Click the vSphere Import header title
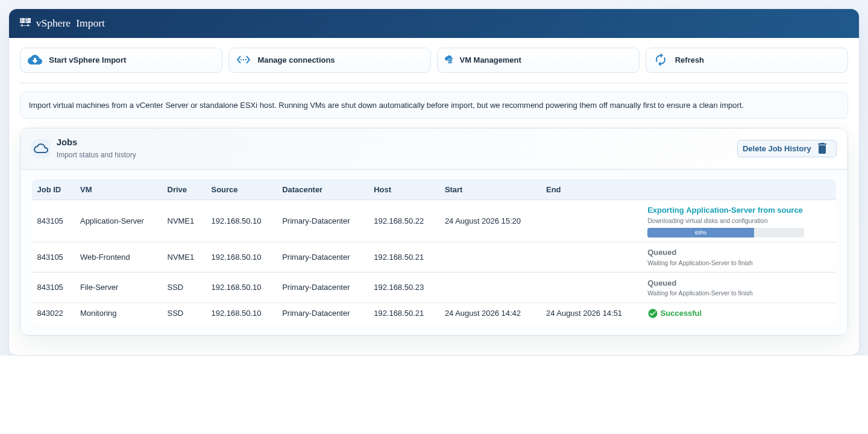868x434 pixels. click(x=71, y=23)
